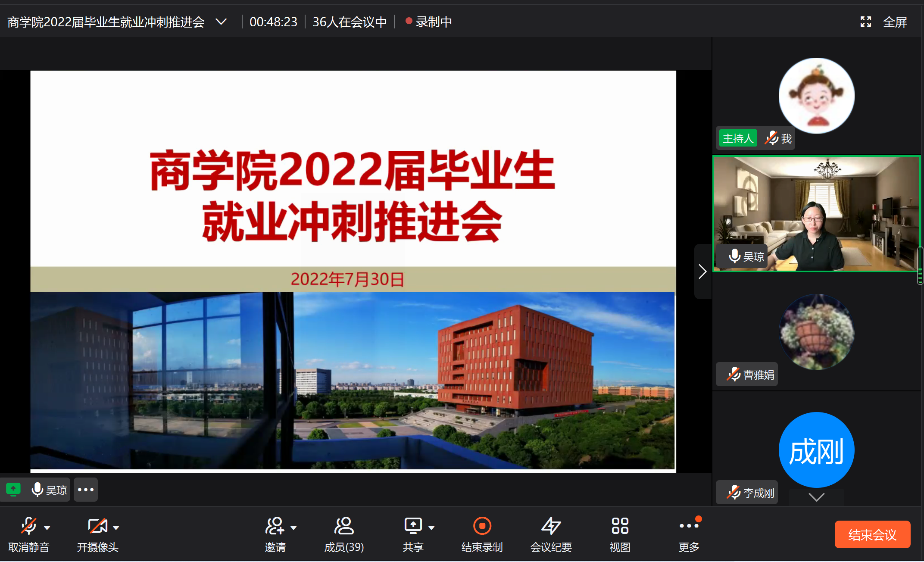
Task: Collapse the participant sidebar with arrow
Action: pos(702,272)
